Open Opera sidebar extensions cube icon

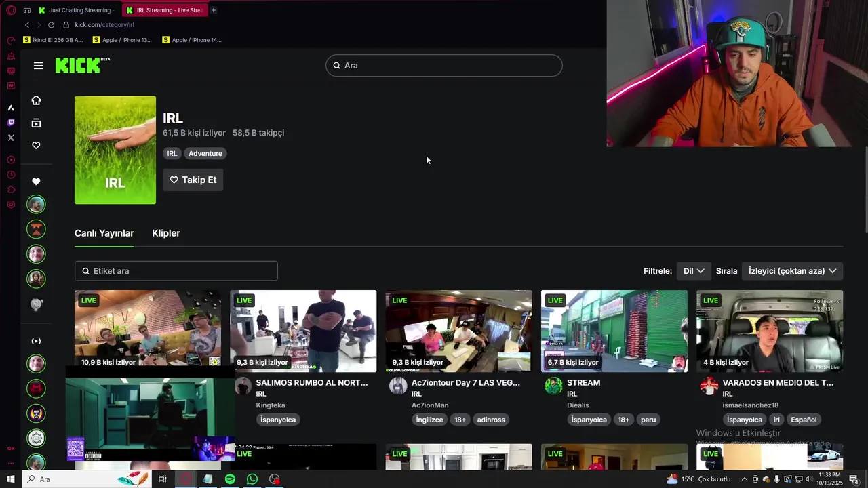11,190
